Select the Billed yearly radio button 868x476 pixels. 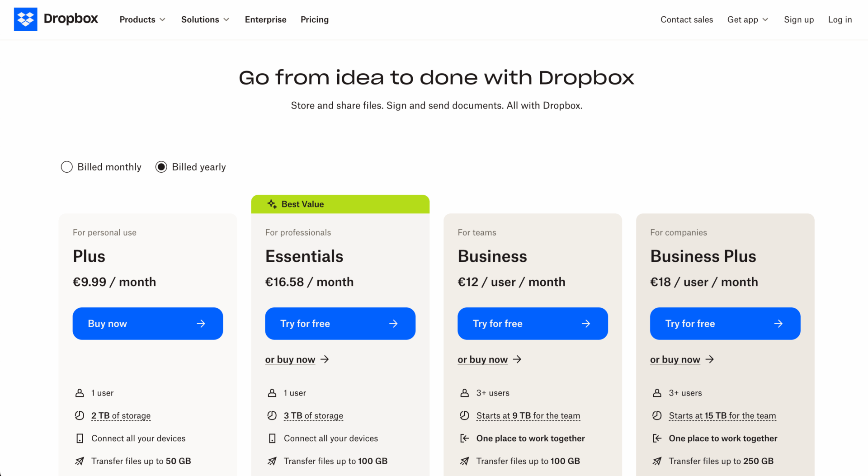[161, 167]
